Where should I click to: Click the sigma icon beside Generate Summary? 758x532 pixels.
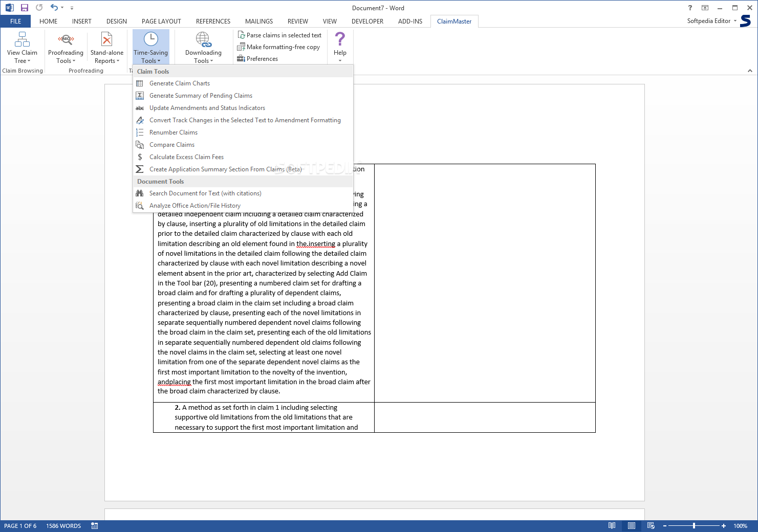click(140, 96)
